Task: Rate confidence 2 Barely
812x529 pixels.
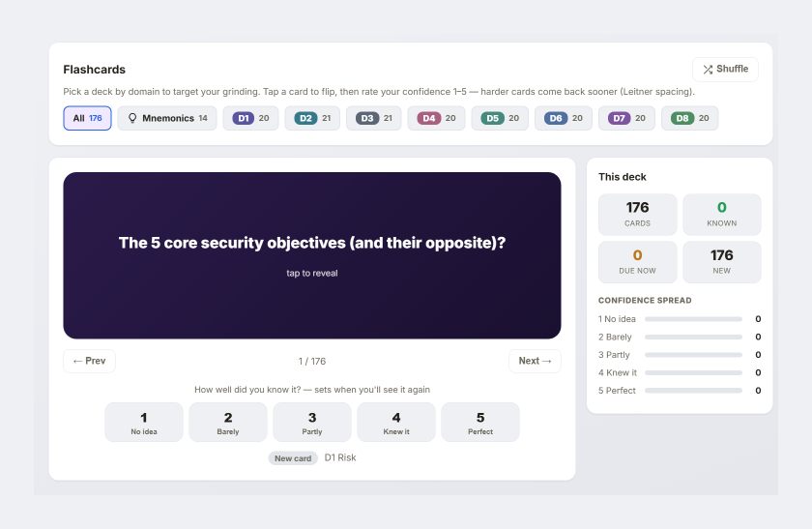Action: tap(228, 423)
